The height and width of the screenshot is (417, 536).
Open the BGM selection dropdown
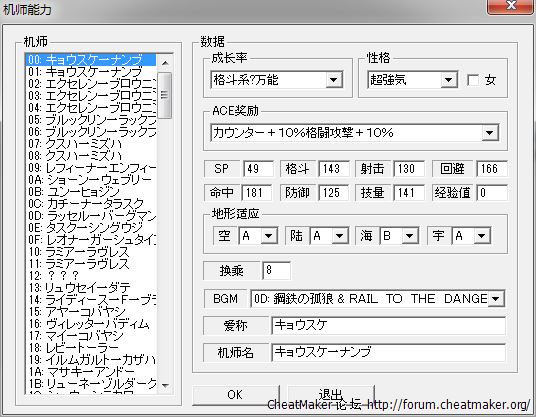[496, 299]
